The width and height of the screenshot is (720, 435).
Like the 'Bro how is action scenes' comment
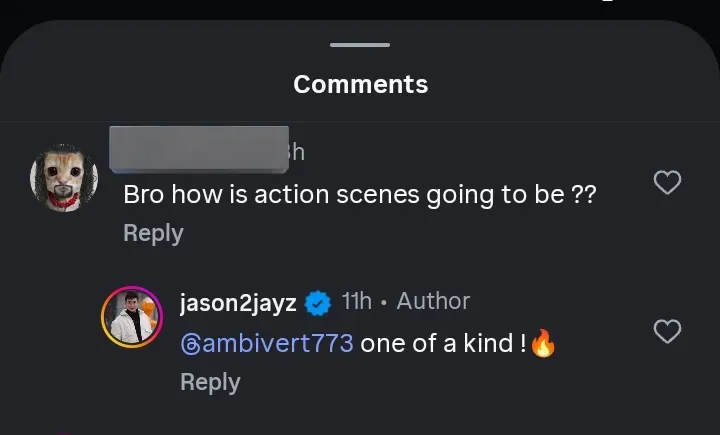(667, 182)
